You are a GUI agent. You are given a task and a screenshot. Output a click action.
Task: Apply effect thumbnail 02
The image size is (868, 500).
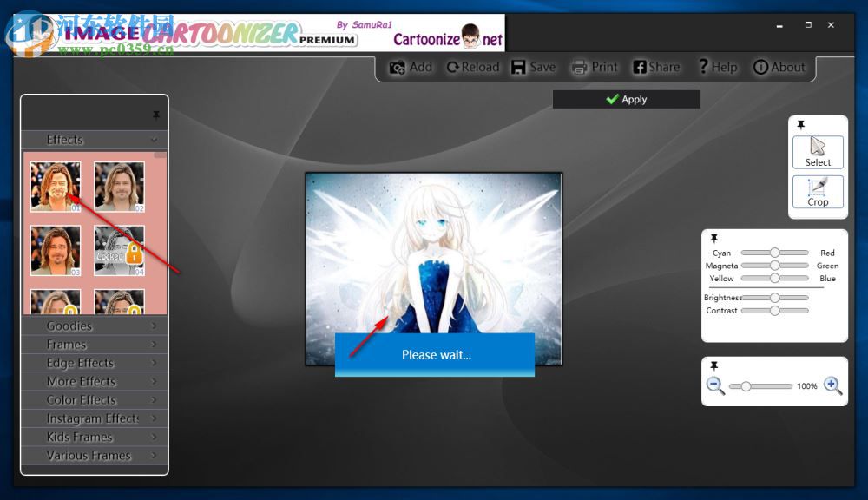pos(119,187)
